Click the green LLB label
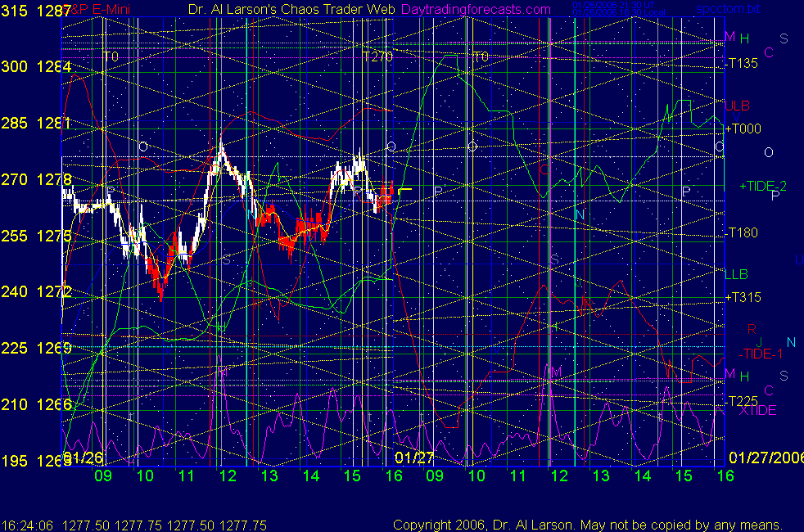 pyautogui.click(x=737, y=275)
